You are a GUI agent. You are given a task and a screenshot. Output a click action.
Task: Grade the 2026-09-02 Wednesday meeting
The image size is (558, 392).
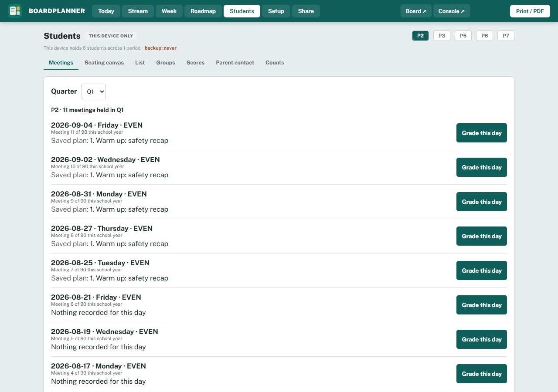[482, 167]
